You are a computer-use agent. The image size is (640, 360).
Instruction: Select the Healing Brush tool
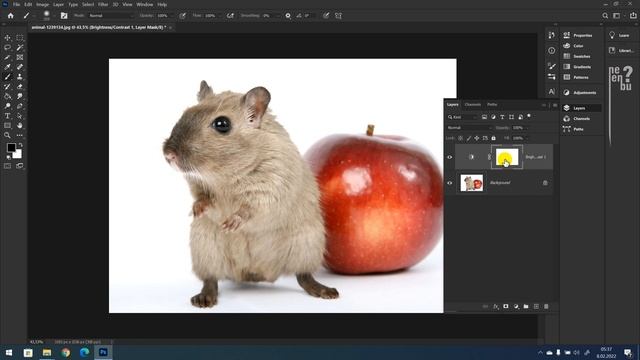(20, 67)
